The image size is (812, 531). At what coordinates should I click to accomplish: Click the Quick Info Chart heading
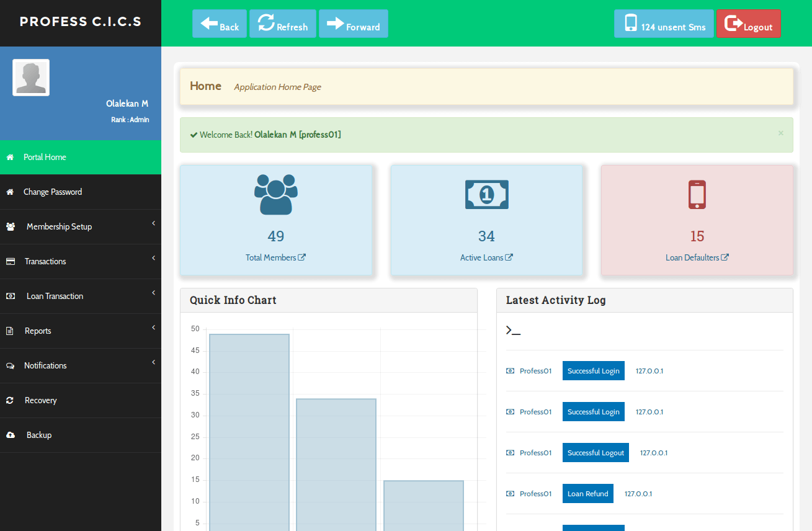(x=233, y=300)
